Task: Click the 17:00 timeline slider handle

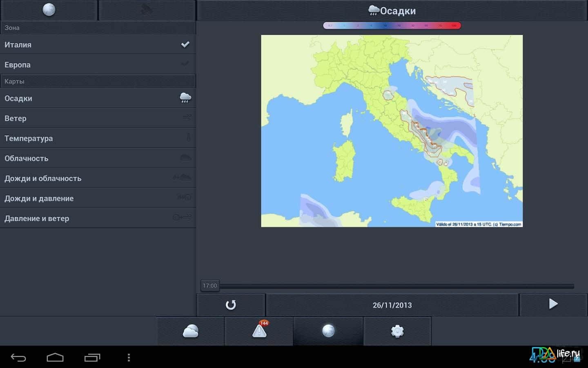Action: point(210,286)
